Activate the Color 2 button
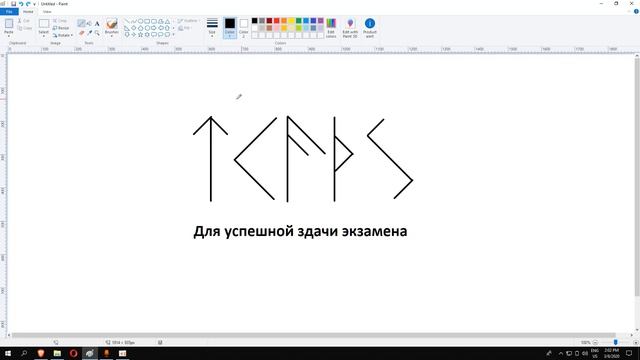 244,28
